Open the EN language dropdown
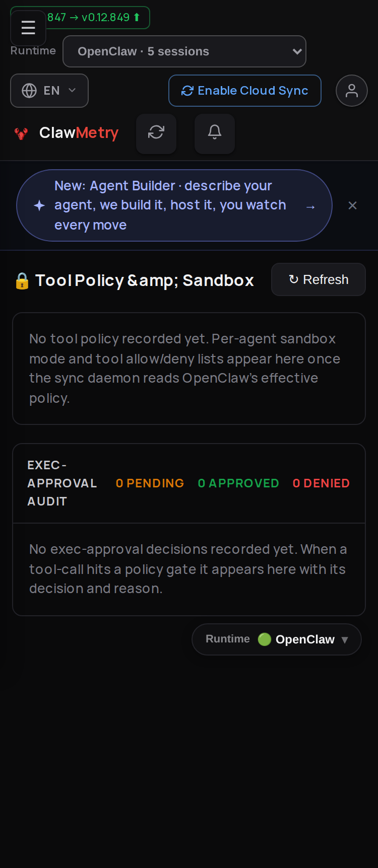The image size is (378, 868). (49, 91)
